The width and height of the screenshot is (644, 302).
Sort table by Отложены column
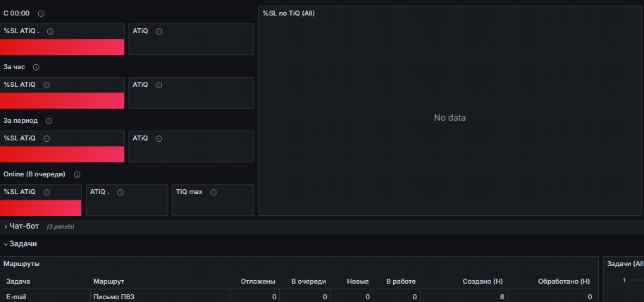(258, 282)
